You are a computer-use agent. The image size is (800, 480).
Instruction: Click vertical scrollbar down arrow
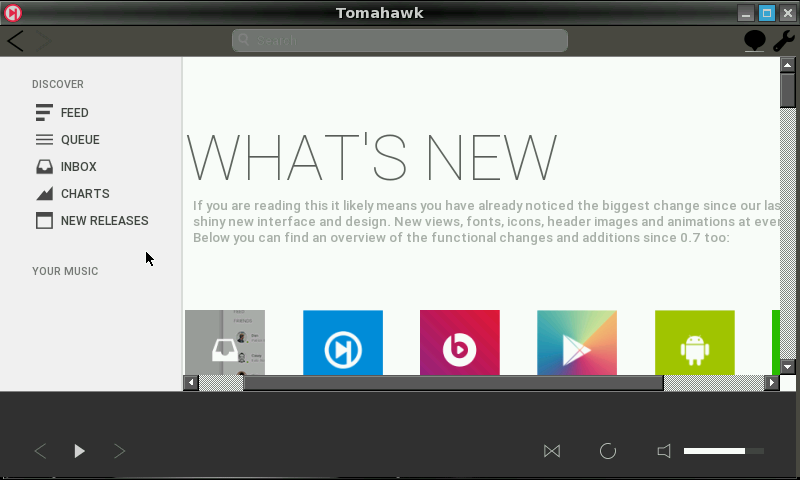[x=788, y=367]
